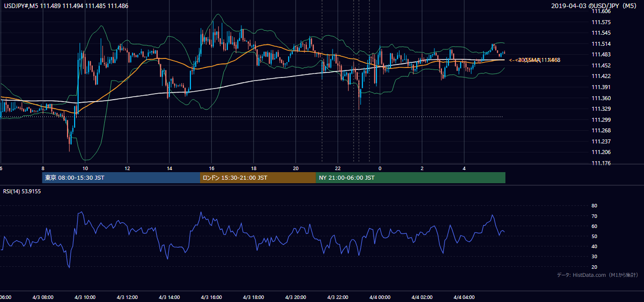The height and width of the screenshot is (302, 644).
Task: Click price axis label 111.606
Action: tap(601, 11)
